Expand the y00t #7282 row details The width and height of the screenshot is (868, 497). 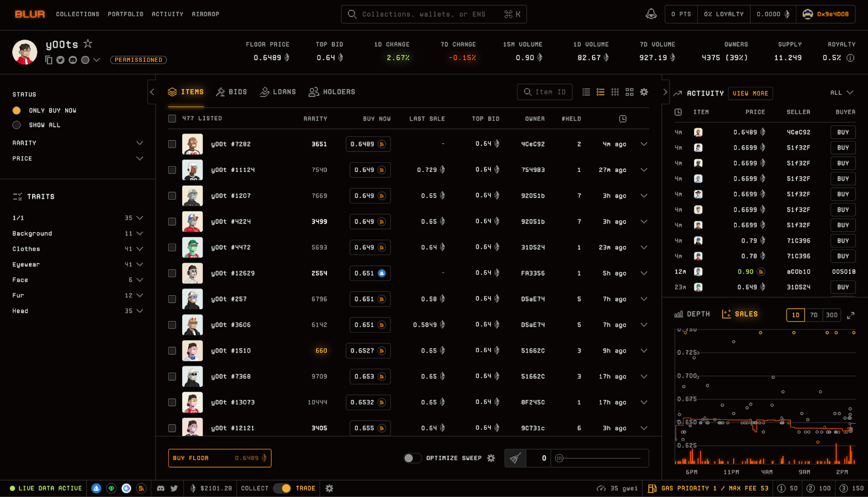(644, 144)
